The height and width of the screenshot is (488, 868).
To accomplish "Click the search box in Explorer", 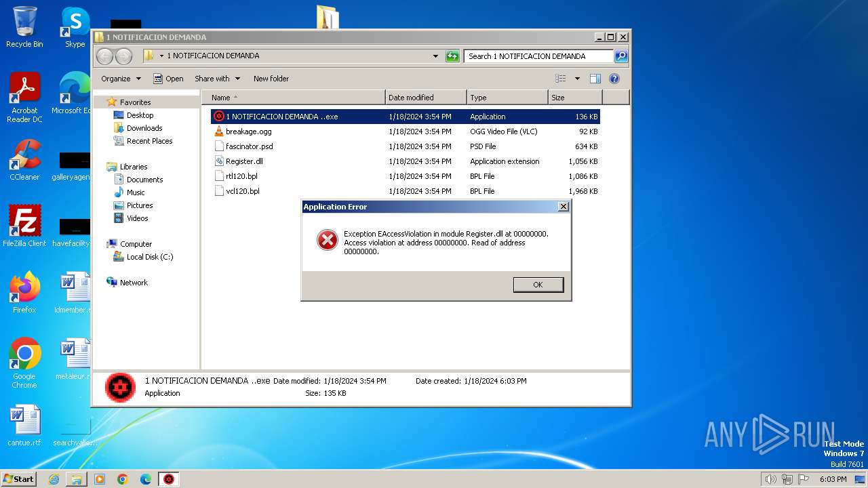I will point(539,56).
